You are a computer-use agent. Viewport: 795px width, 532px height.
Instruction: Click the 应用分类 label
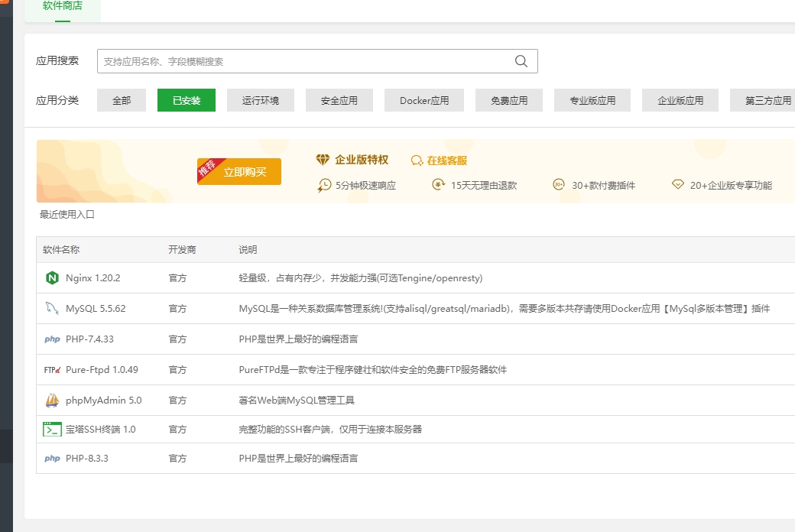(57, 100)
